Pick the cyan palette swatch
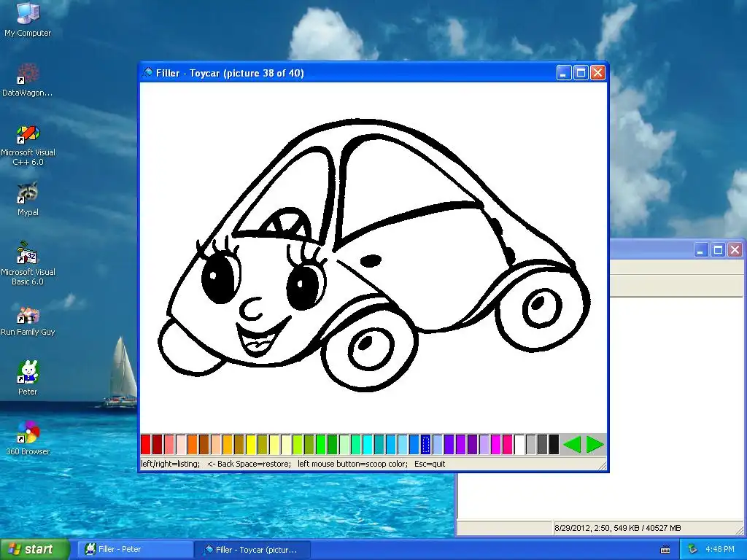 tap(368, 444)
